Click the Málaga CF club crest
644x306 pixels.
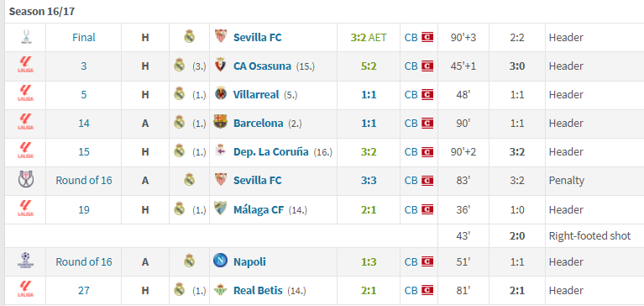221,208
